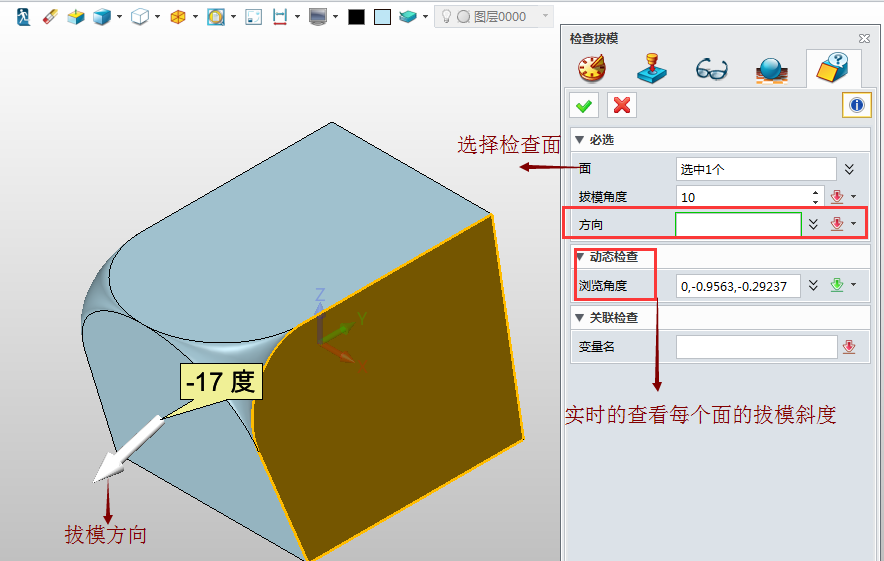The width and height of the screenshot is (884, 561).
Task: Open the palette-and-brush tab icon
Action: tap(591, 69)
